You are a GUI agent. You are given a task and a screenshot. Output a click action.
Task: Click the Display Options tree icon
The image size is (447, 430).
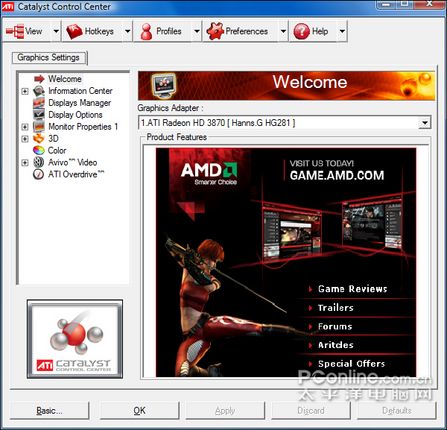click(x=39, y=115)
